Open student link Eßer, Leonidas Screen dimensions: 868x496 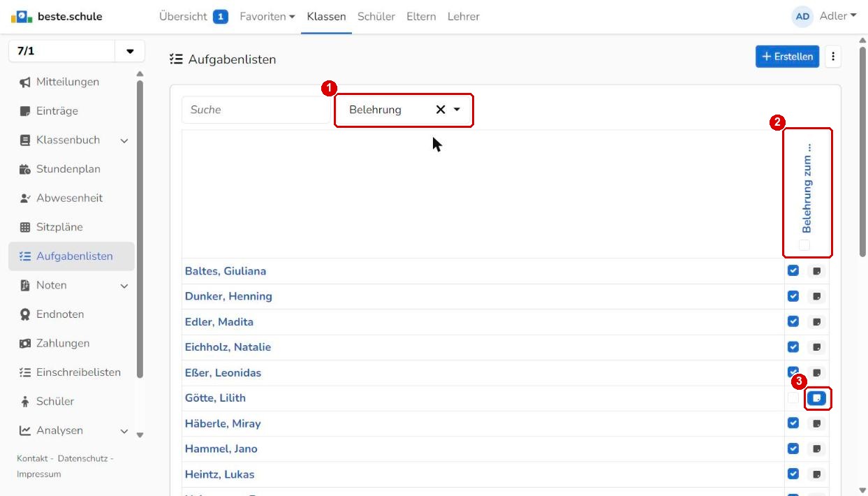[x=223, y=373]
